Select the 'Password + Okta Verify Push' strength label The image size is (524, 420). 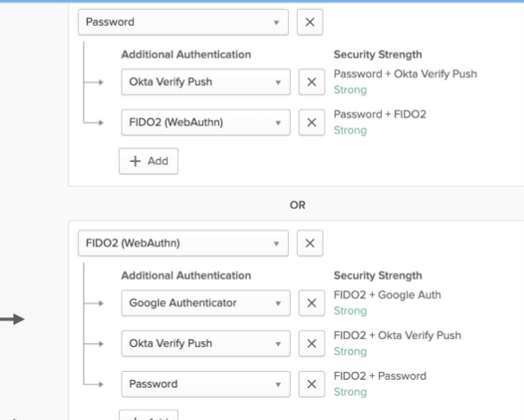405,74
